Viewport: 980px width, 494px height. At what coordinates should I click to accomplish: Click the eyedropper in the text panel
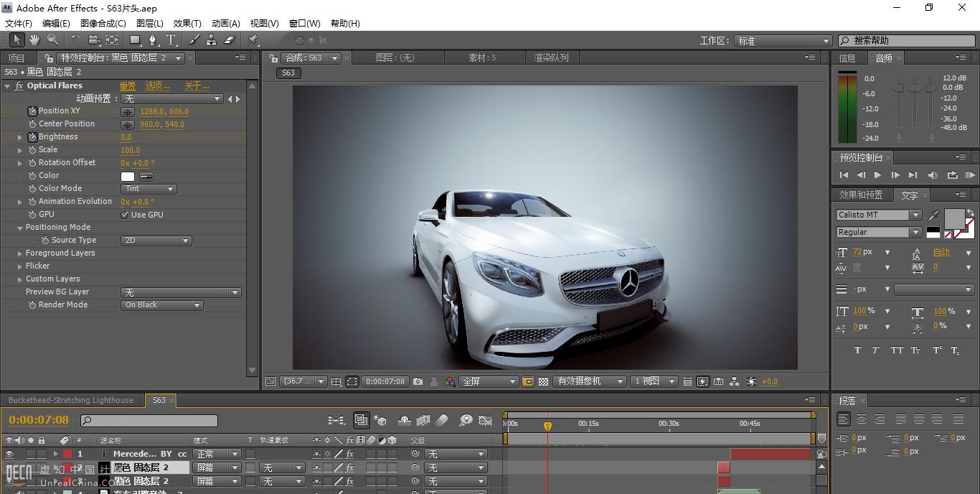click(x=933, y=215)
